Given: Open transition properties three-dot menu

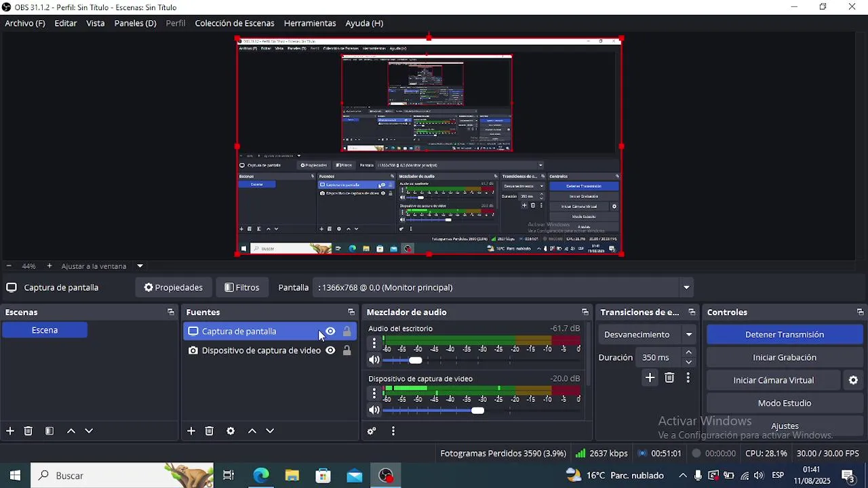Looking at the screenshot, I should 688,378.
